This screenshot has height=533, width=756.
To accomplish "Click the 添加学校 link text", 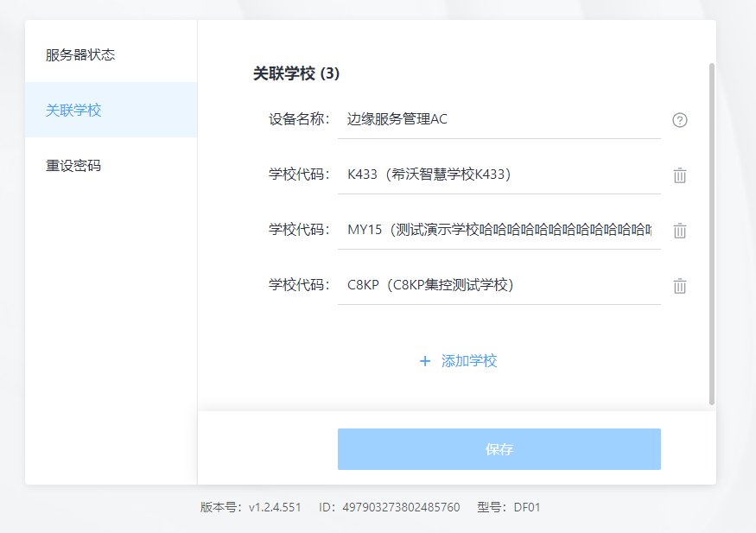I will click(469, 361).
